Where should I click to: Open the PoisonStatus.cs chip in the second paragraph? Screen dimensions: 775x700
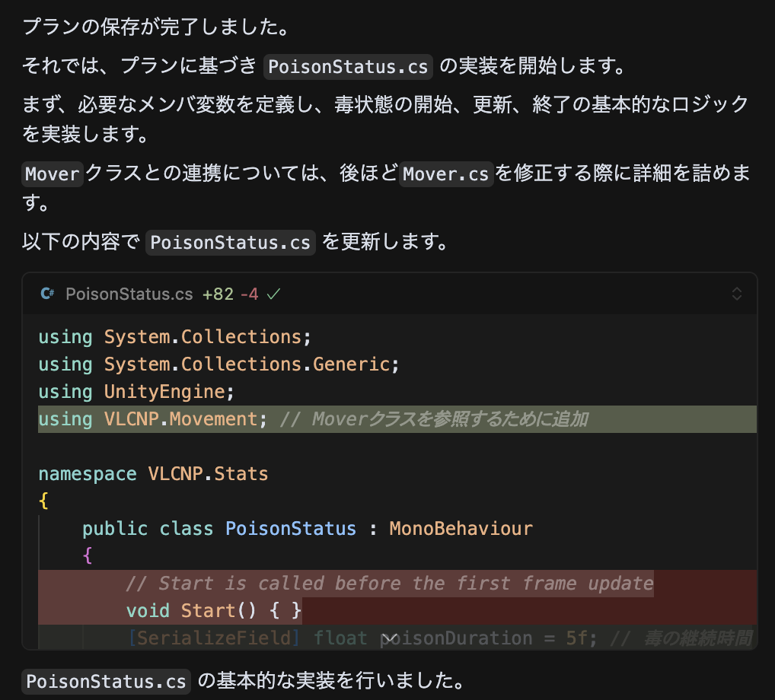coord(348,67)
